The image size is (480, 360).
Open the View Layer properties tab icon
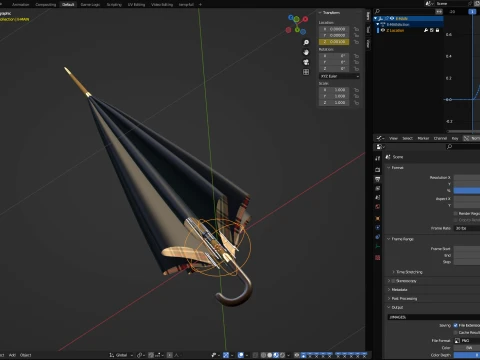pos(378,188)
